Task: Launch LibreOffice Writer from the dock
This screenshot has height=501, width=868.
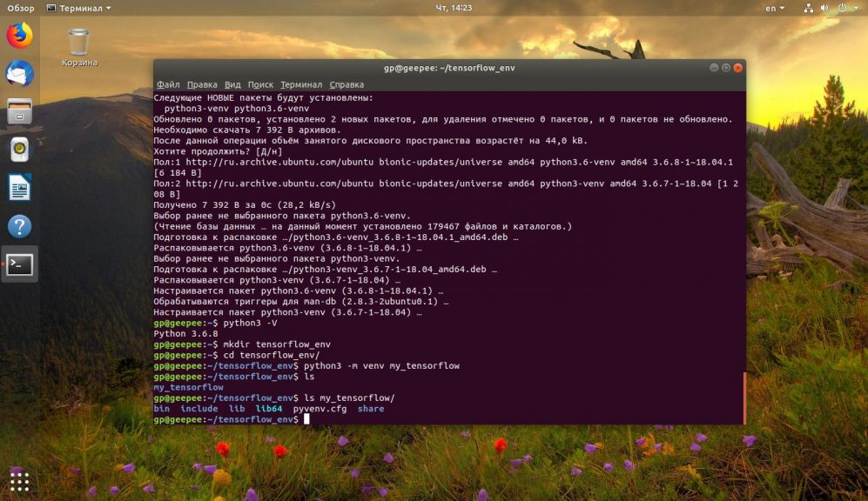Action: click(x=19, y=188)
